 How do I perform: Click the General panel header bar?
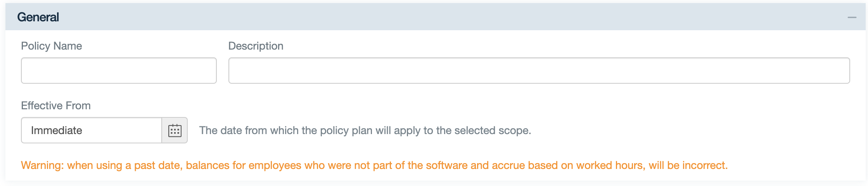click(x=427, y=17)
